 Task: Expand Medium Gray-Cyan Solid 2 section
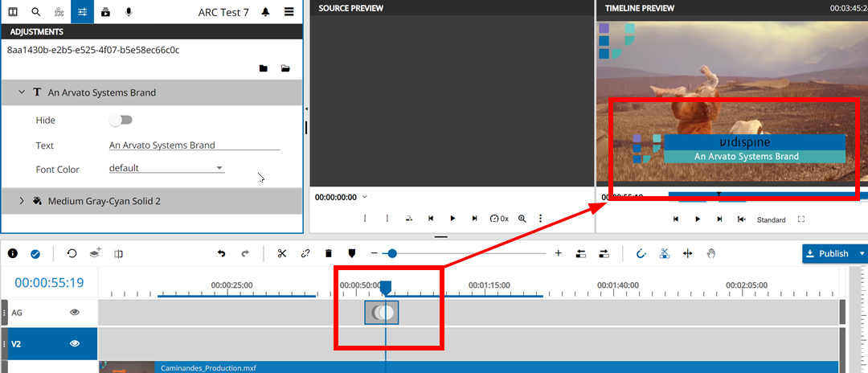(x=23, y=201)
